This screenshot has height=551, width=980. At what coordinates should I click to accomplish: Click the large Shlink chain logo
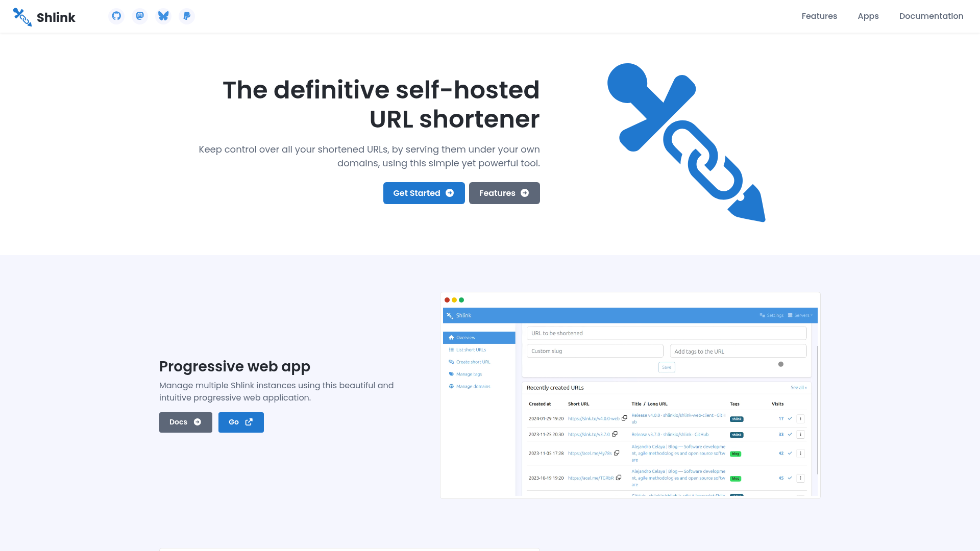(x=687, y=143)
